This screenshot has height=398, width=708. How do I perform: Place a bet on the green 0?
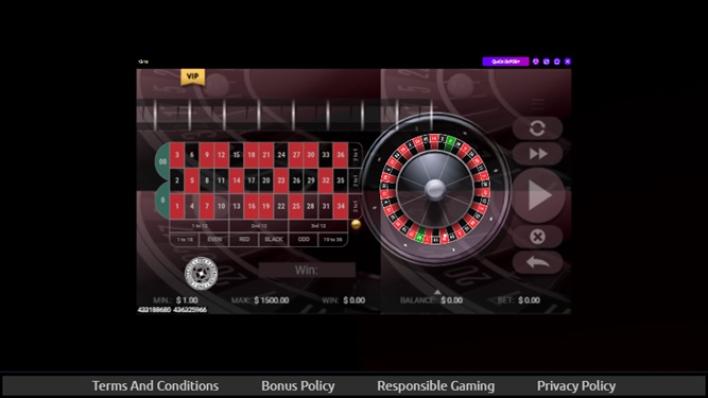click(x=163, y=200)
